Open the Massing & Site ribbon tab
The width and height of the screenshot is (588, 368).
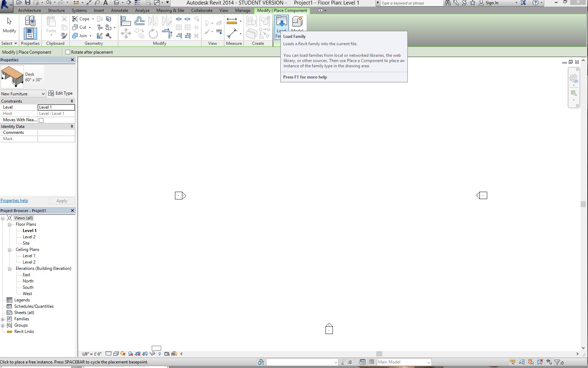point(170,11)
